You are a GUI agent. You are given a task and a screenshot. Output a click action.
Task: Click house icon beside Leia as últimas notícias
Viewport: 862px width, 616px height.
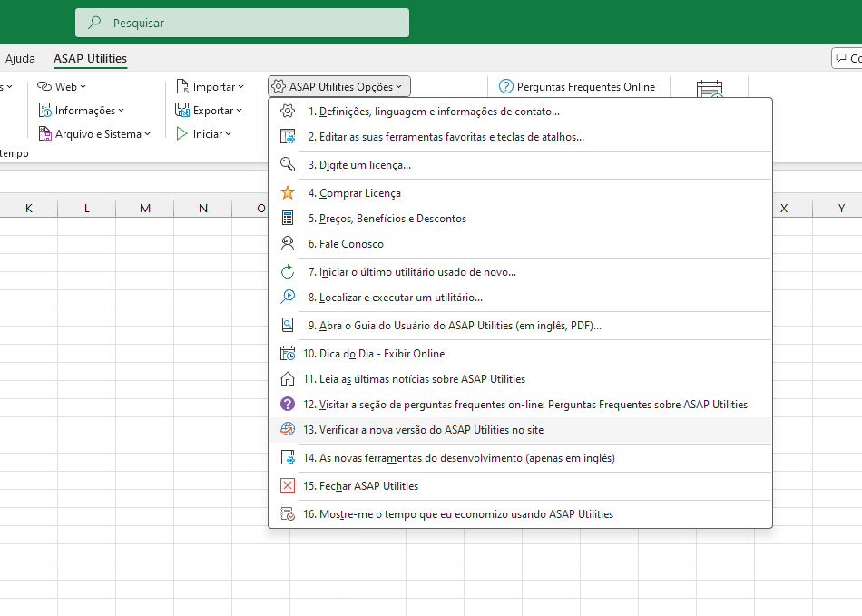pos(288,378)
